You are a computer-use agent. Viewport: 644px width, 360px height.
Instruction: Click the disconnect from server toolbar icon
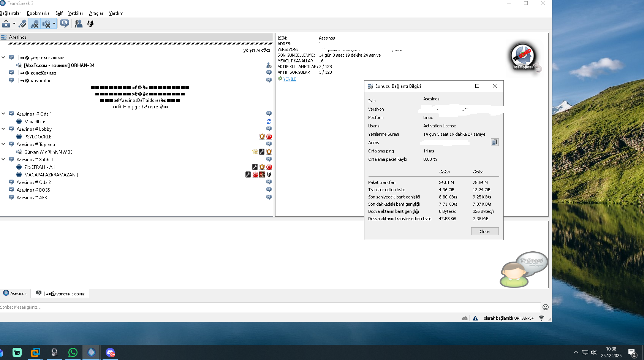(x=6, y=24)
